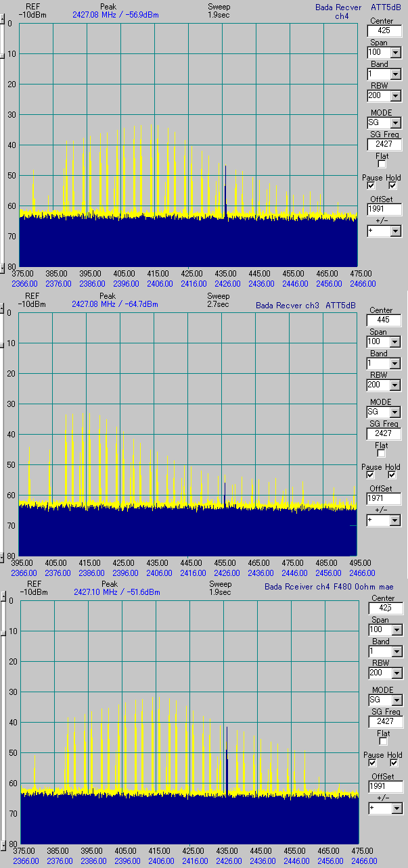
Task: Open the MODE dropdown showing SG in top panel
Action: point(395,123)
